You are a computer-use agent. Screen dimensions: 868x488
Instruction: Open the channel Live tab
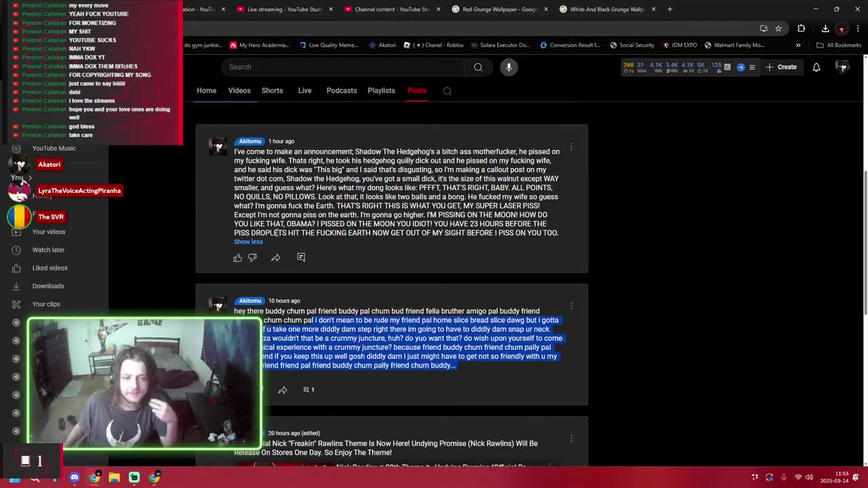pos(304,91)
